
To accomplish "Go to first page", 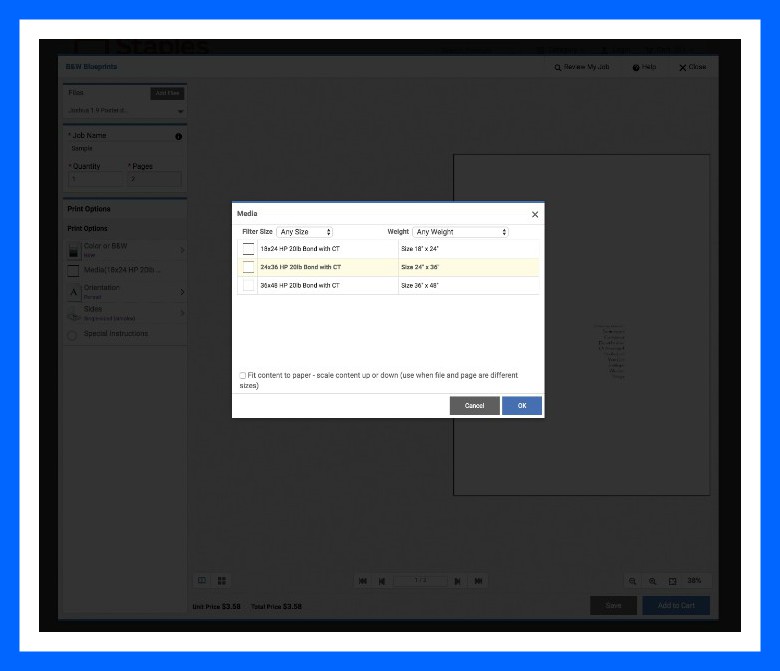I will click(x=363, y=581).
